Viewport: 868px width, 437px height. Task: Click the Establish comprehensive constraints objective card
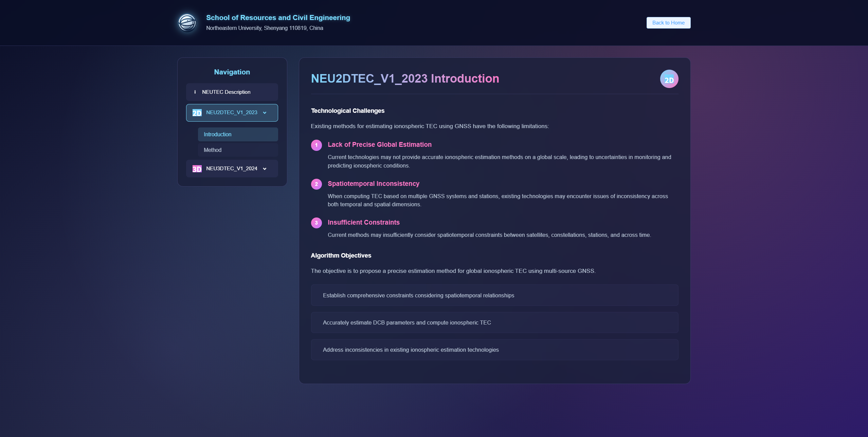(494, 295)
